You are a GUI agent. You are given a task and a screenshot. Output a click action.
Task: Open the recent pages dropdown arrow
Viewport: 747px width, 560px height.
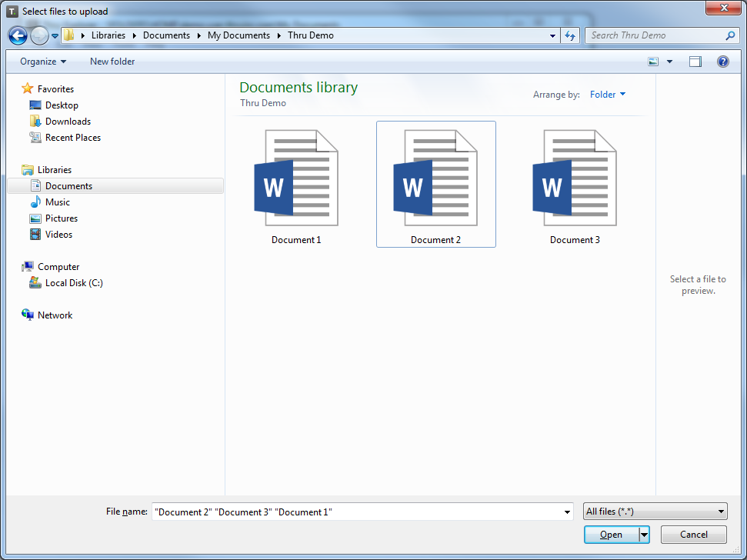tap(55, 35)
